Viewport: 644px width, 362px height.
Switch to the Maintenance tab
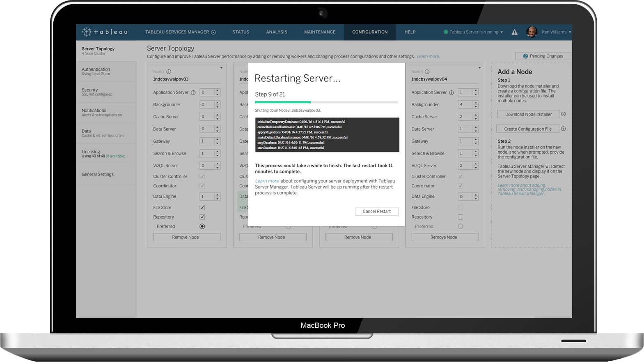coord(320,32)
